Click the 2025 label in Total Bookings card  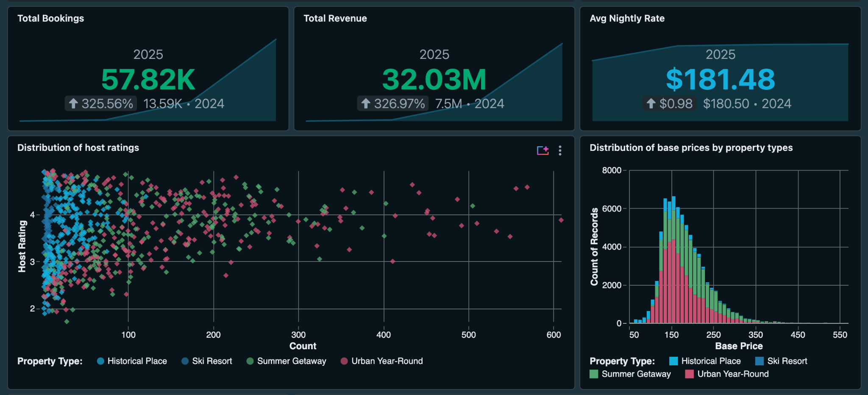(148, 54)
